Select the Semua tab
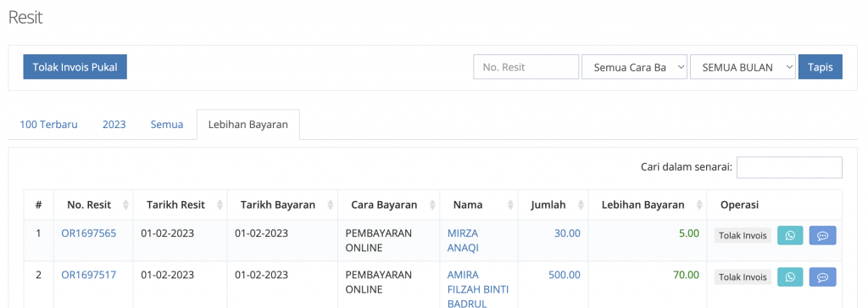Viewport: 868px width, 308px height. 167,125
